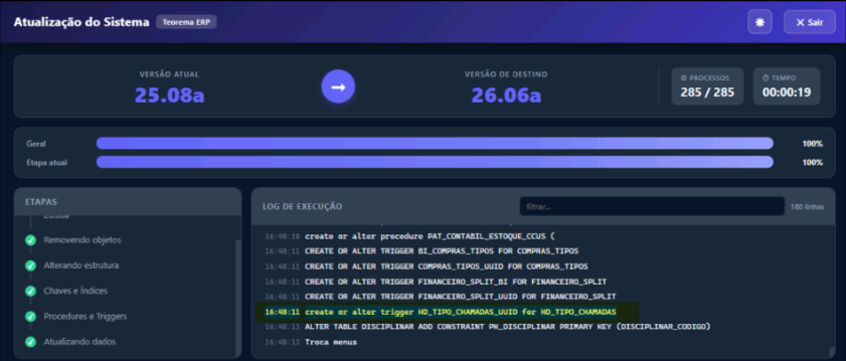The image size is (846, 361).
Task: Click the ETAPAS panel header
Action: (x=41, y=202)
